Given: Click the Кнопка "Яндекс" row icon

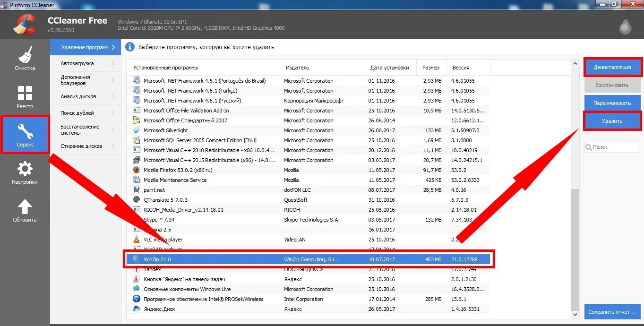Looking at the screenshot, I should click(x=137, y=279).
